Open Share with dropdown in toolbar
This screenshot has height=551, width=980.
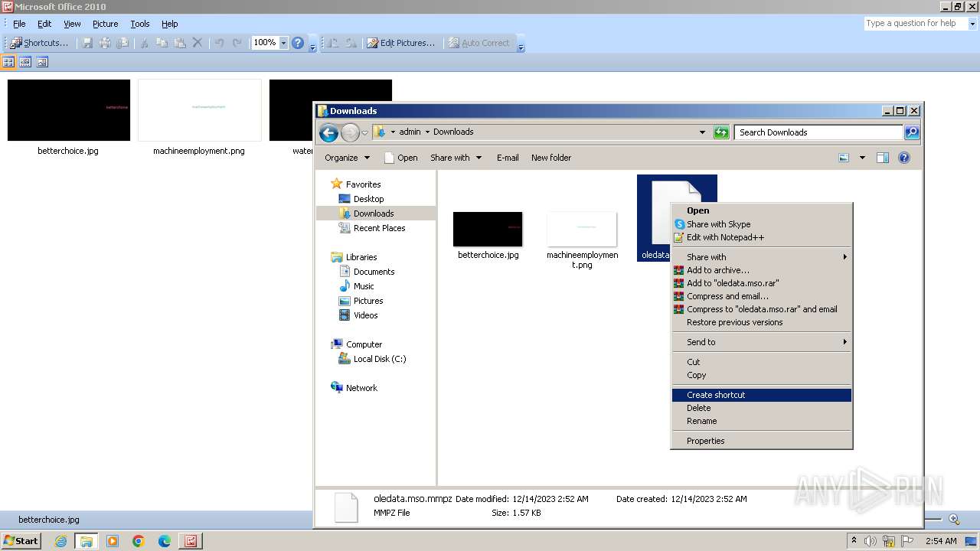click(456, 158)
